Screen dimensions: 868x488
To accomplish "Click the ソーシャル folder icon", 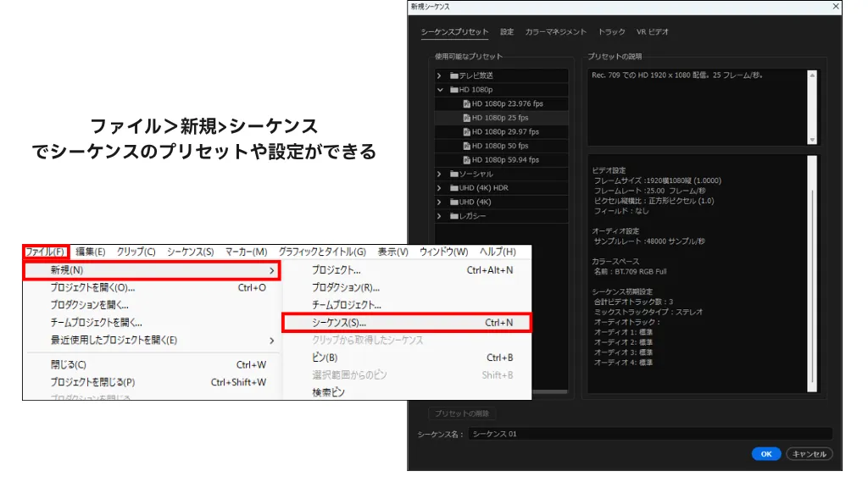I will [454, 175].
